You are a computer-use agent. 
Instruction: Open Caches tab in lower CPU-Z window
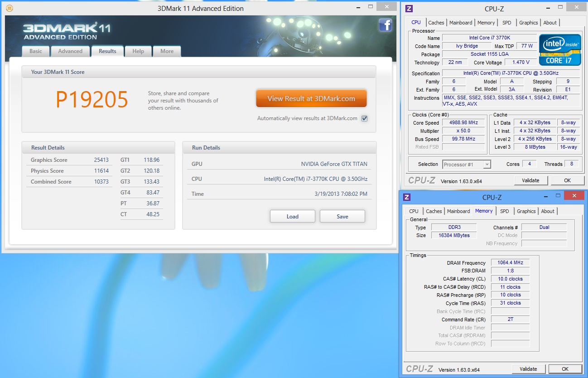pyautogui.click(x=434, y=211)
